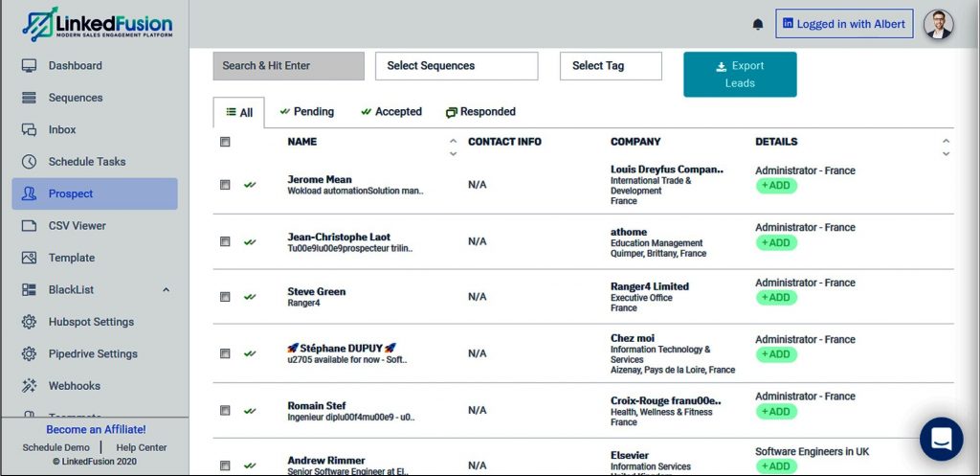Switch to the Pending tab
The image size is (980, 476).
click(307, 112)
